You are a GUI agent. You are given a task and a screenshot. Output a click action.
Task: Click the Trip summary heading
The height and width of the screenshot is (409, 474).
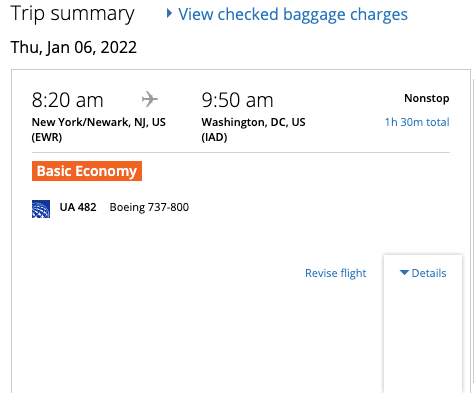pyautogui.click(x=72, y=14)
